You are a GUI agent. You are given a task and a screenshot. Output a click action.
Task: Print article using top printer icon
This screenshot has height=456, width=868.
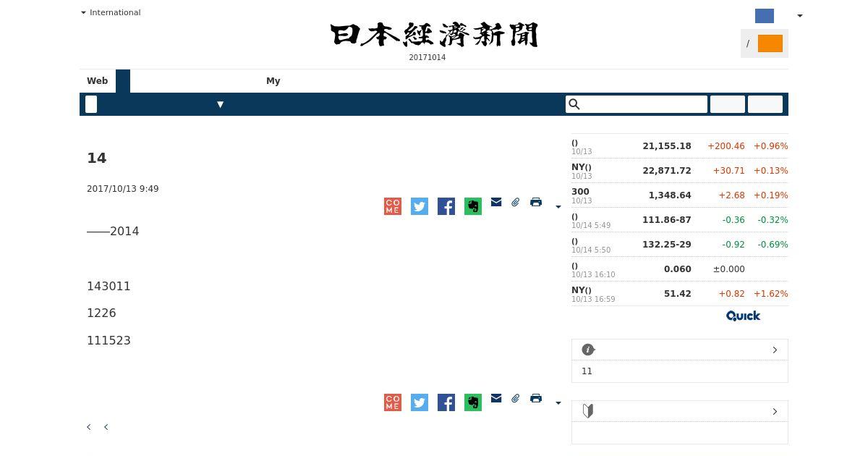(x=536, y=202)
